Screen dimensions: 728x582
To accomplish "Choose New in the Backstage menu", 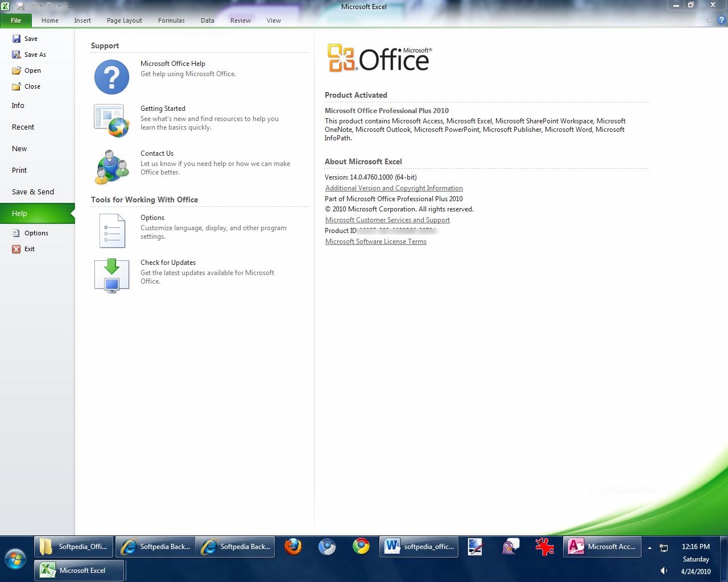I will pyautogui.click(x=37, y=149).
